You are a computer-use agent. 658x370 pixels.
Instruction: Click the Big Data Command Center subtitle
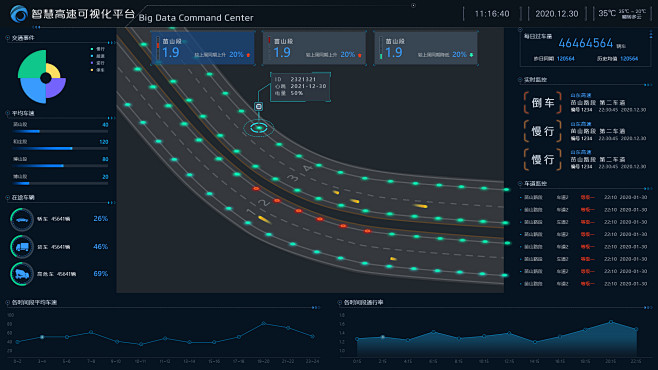[196, 18]
